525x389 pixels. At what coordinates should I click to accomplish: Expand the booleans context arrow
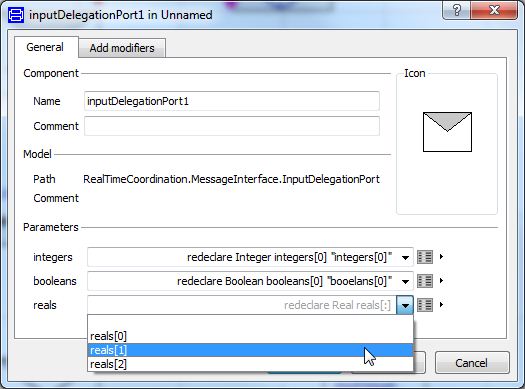[x=441, y=281]
